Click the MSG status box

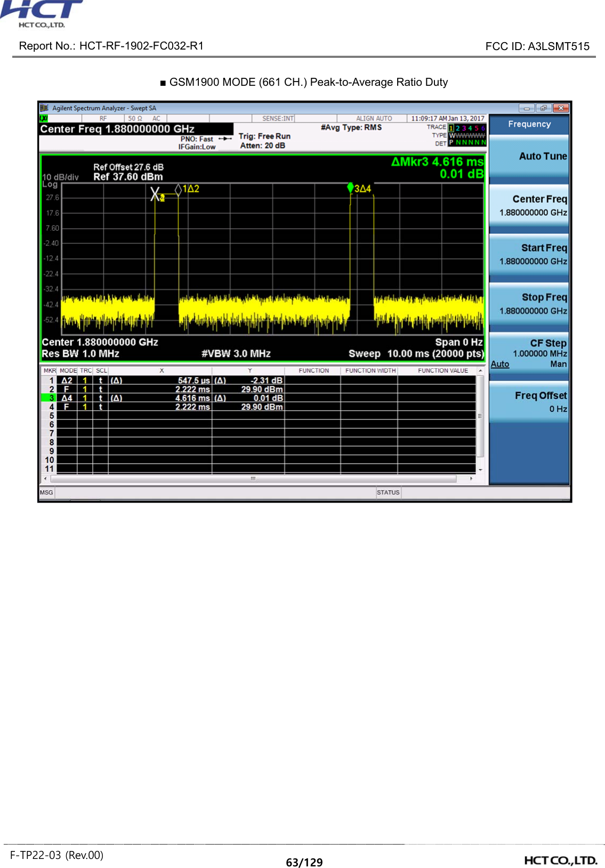(x=46, y=492)
